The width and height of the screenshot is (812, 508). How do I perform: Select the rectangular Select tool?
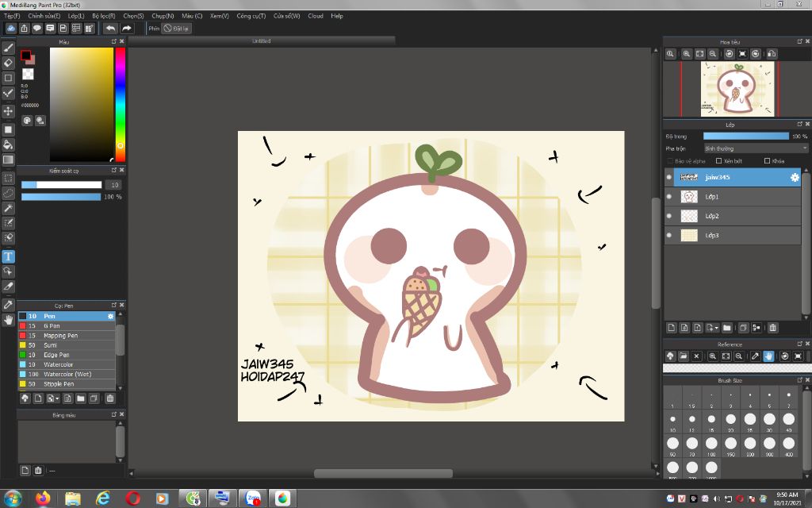(x=8, y=178)
